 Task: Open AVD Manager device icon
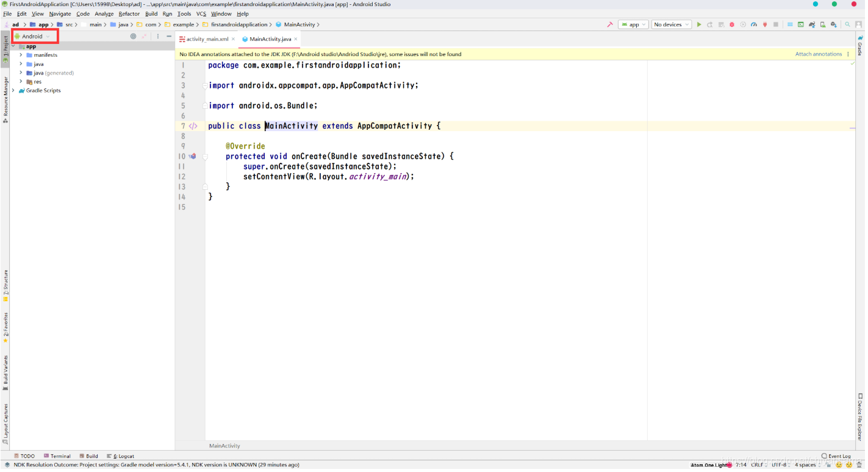823,24
